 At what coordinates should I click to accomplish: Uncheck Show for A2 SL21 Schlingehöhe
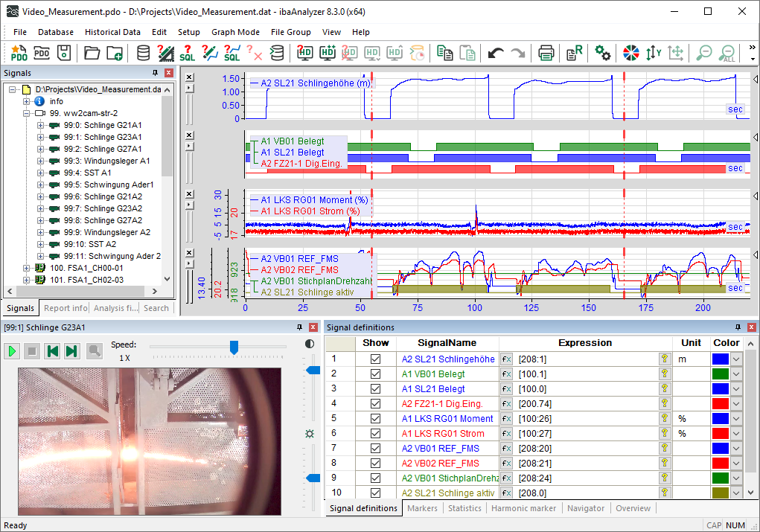click(x=376, y=359)
